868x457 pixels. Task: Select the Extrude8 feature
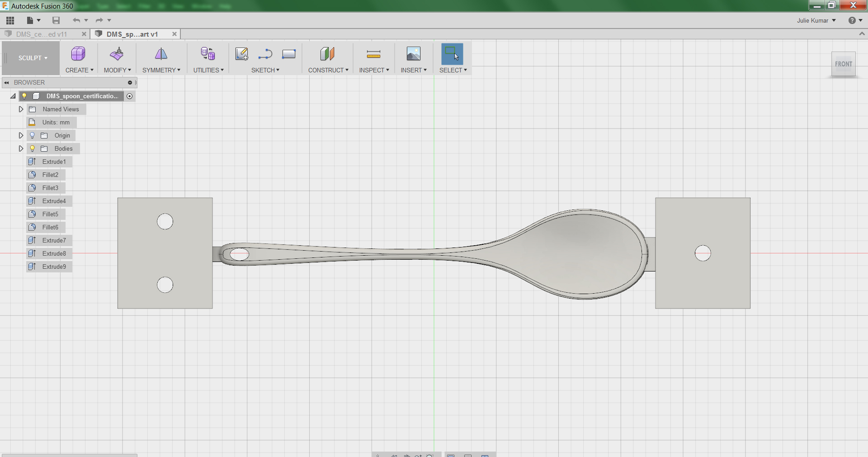(x=49, y=253)
